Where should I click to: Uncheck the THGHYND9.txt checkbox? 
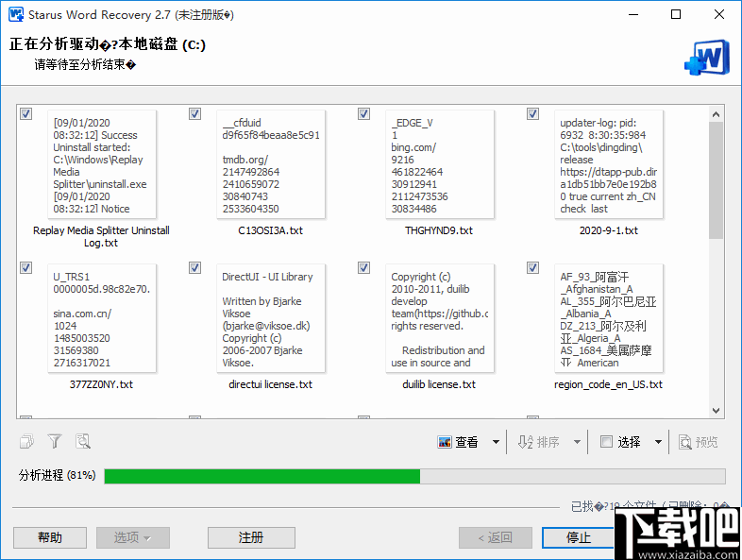(363, 113)
